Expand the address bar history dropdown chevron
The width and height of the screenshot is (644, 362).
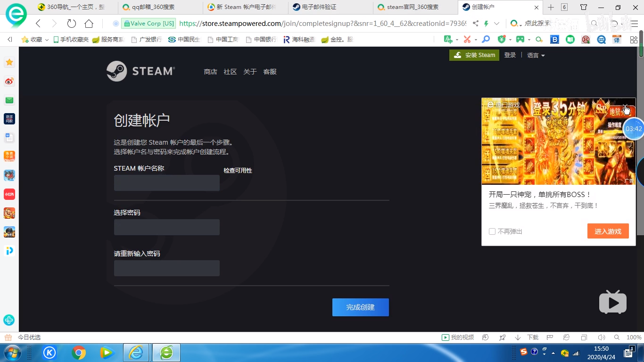[496, 24]
